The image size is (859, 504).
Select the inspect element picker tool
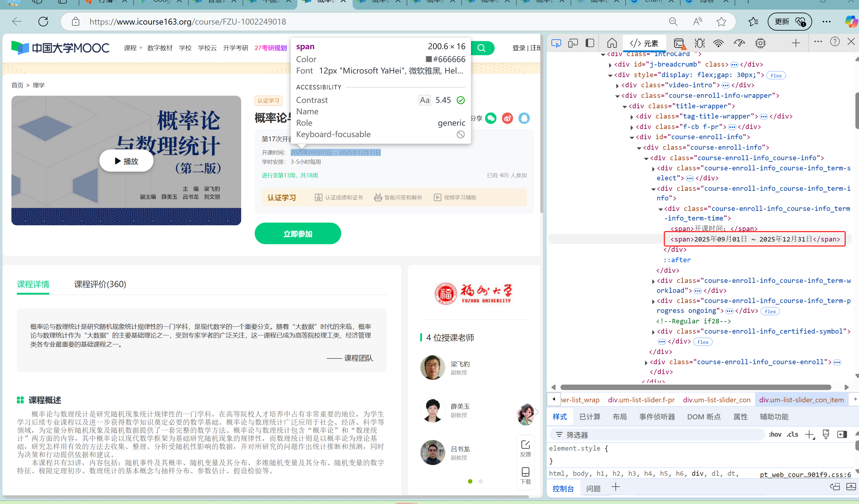556,43
